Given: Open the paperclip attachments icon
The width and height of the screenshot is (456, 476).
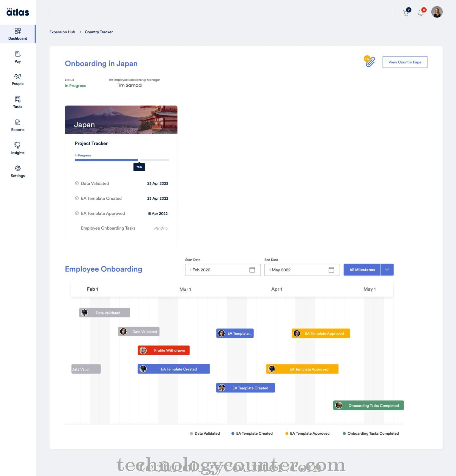Looking at the screenshot, I should (x=370, y=62).
